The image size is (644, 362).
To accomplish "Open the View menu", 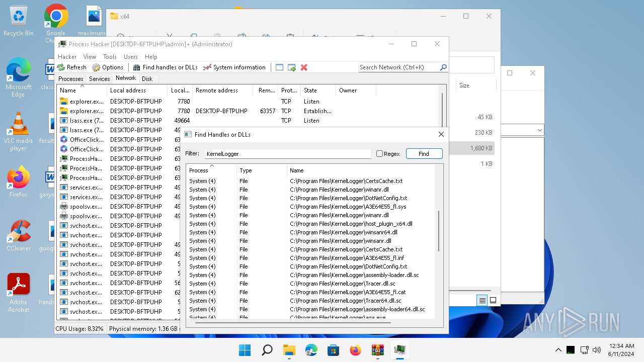I will point(90,57).
